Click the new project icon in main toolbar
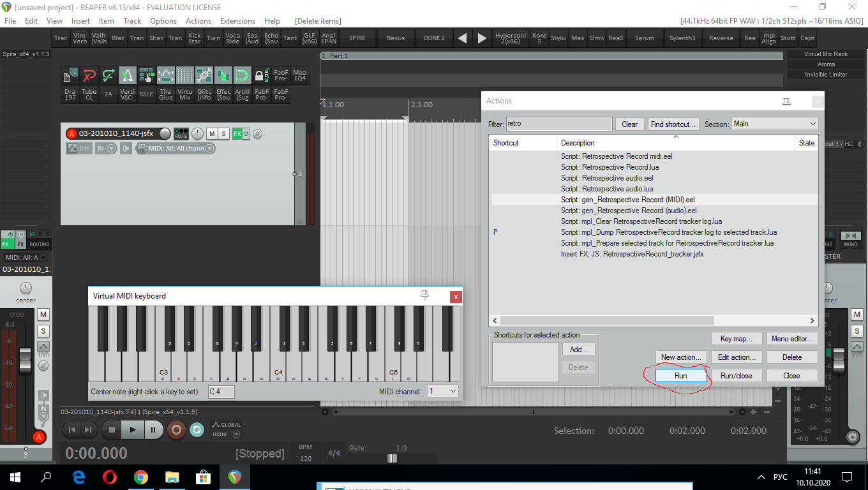 pos(70,76)
